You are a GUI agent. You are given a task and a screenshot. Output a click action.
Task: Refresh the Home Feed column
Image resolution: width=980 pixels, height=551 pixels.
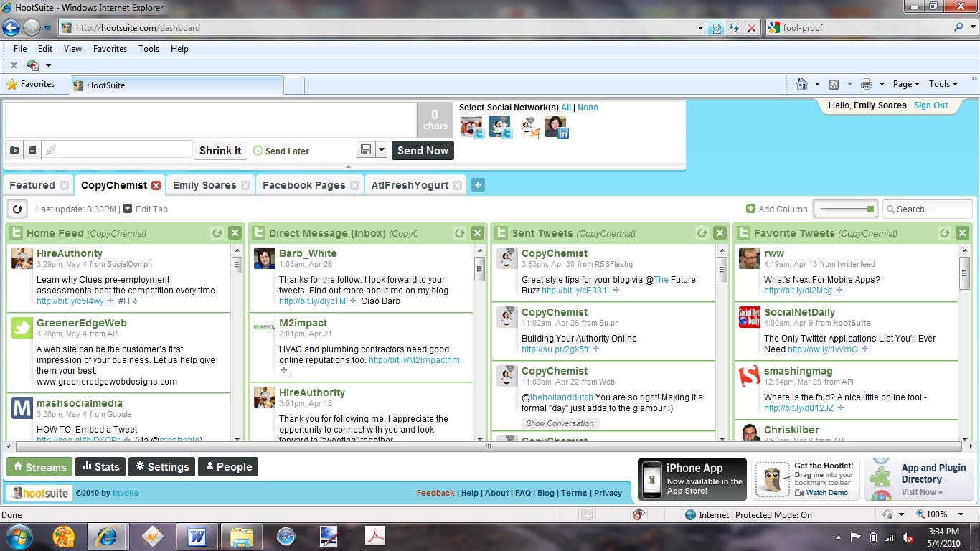pyautogui.click(x=217, y=233)
